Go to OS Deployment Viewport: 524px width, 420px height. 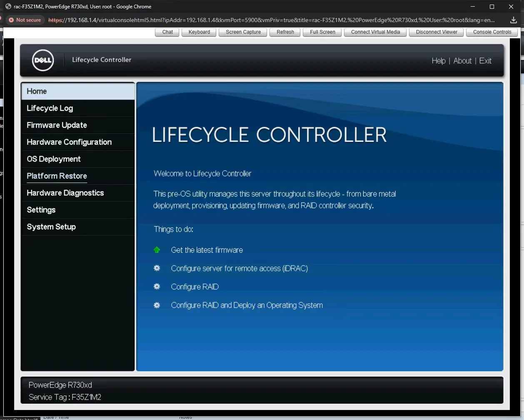coord(54,159)
